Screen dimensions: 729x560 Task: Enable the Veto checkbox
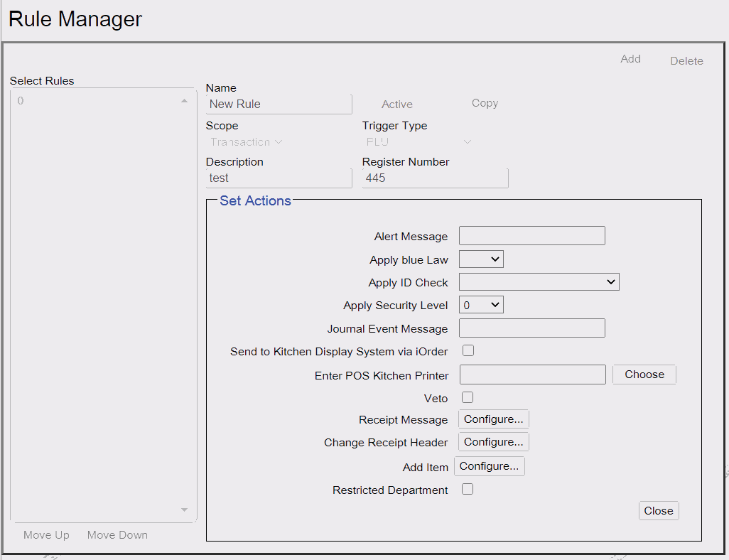point(468,397)
